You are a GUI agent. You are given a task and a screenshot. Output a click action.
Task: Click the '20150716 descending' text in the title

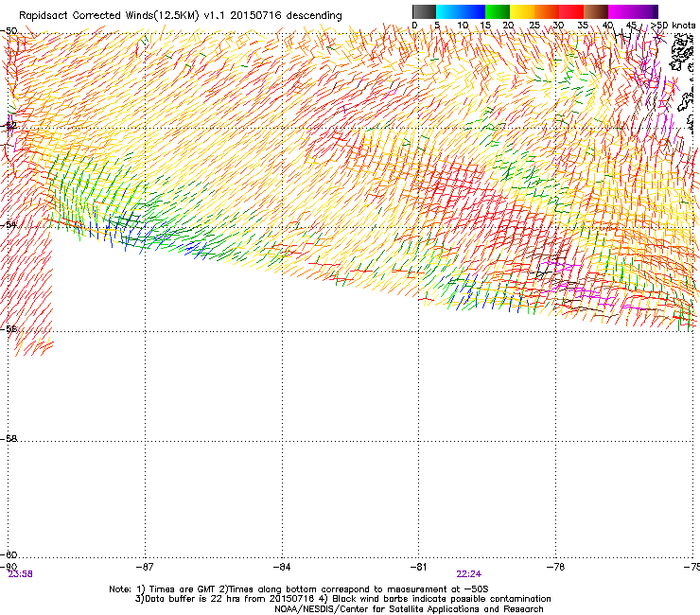coord(287,16)
